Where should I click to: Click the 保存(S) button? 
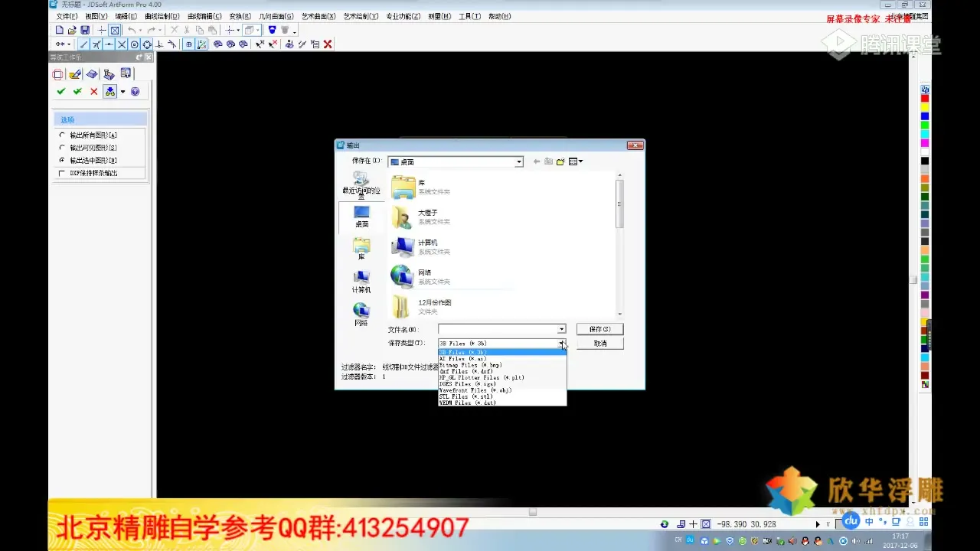click(x=599, y=328)
